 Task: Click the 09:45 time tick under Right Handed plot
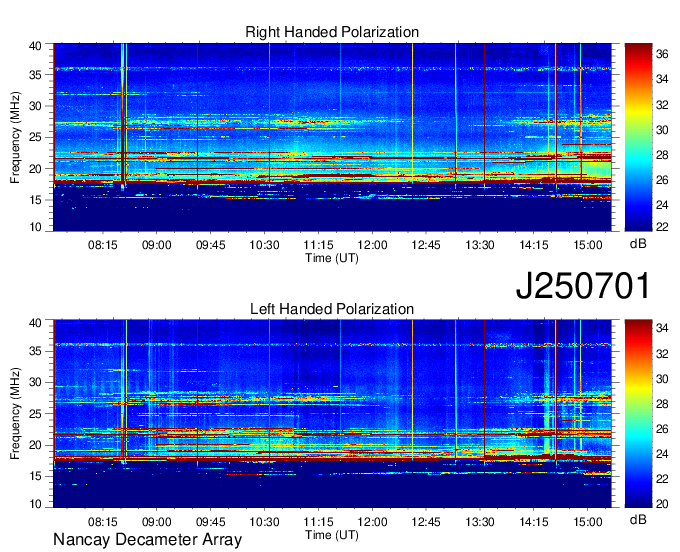pyautogui.click(x=210, y=245)
